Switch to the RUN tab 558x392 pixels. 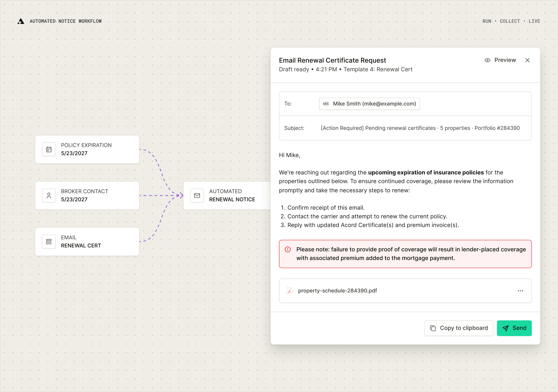pyautogui.click(x=487, y=21)
